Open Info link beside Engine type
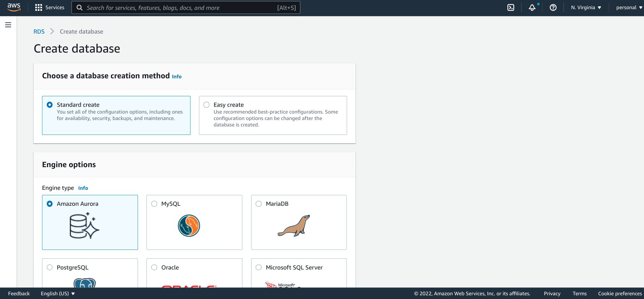 (x=83, y=188)
